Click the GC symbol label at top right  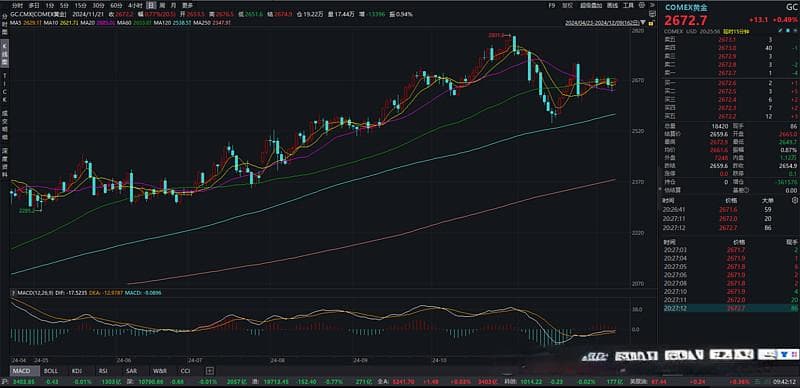(x=791, y=7)
